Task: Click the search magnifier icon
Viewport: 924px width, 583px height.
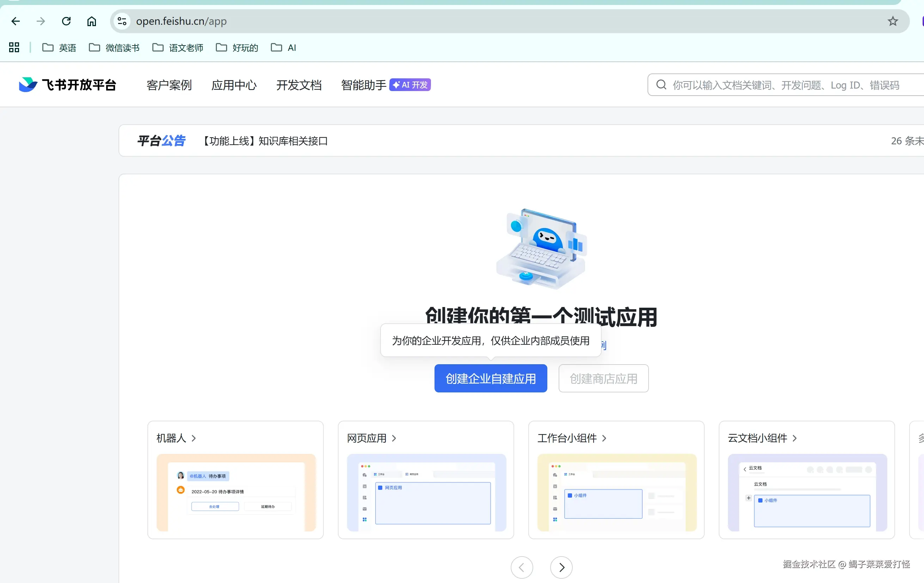Action: click(x=661, y=84)
